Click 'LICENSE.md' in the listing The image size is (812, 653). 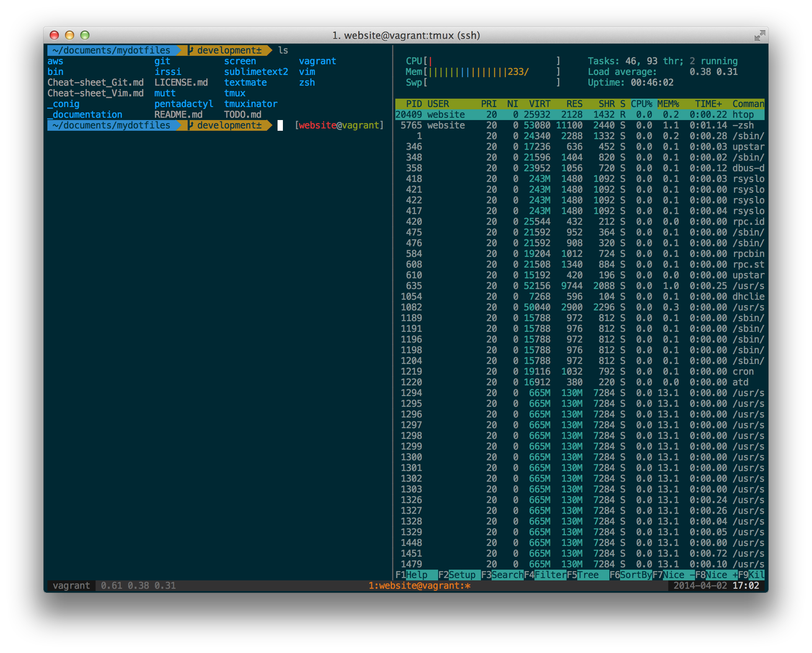click(x=181, y=83)
